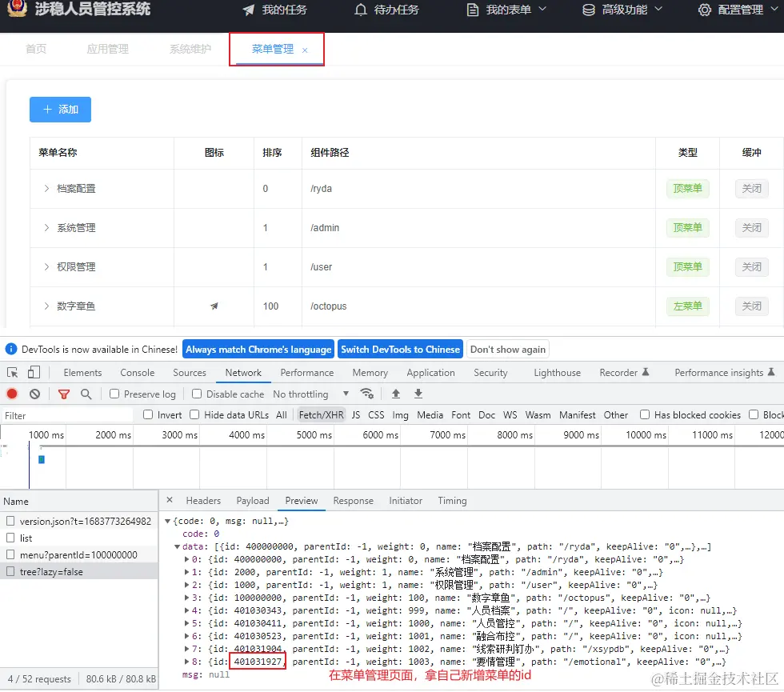Image resolution: width=784 pixels, height=692 pixels.
Task: Click the 数字章鱼 row menu icon
Action: [214, 306]
